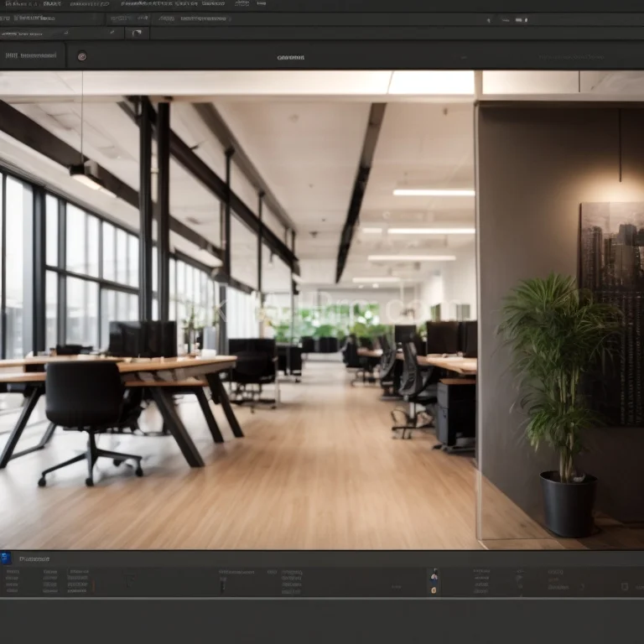644x644 pixels.
Task: Click the orange marker icon in the bottom panel
Action: click(434, 589)
